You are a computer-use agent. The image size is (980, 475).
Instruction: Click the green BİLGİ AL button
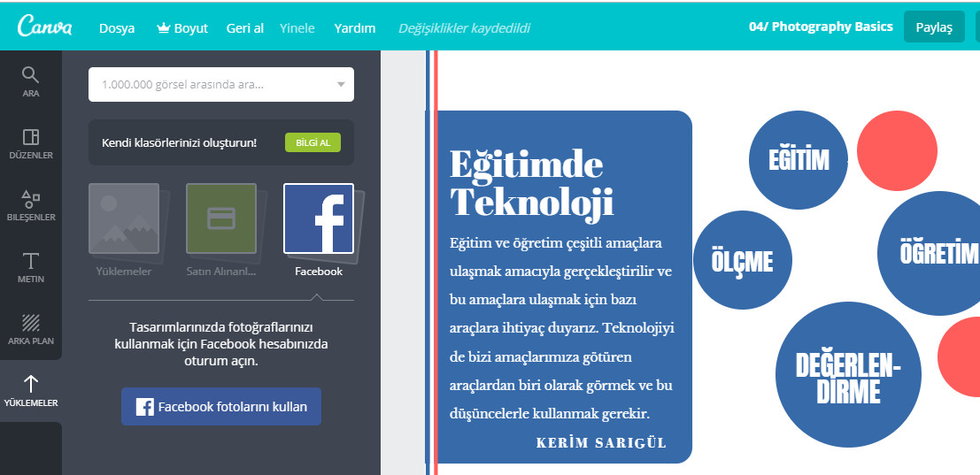pyautogui.click(x=313, y=142)
